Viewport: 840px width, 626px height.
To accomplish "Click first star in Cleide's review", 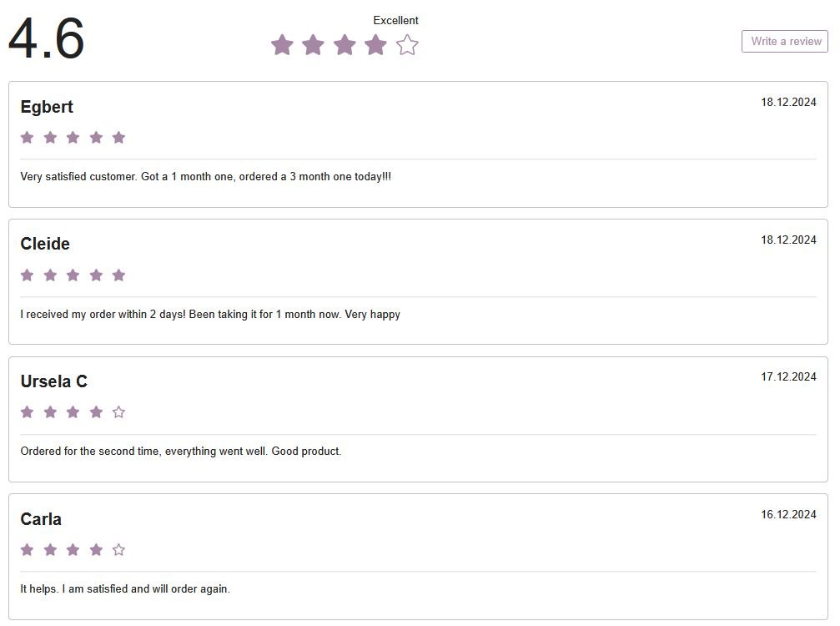I will 27,275.
